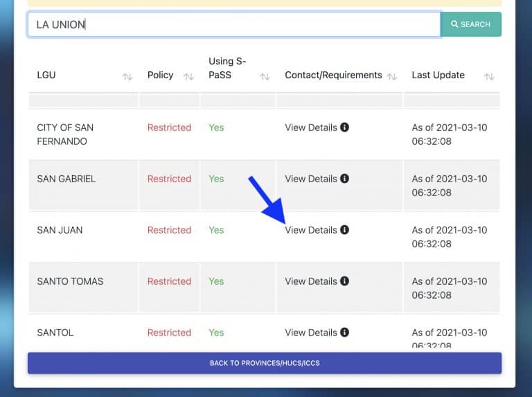Open View Details for San Gabriel
This screenshot has width=532, height=397.
tap(311, 179)
